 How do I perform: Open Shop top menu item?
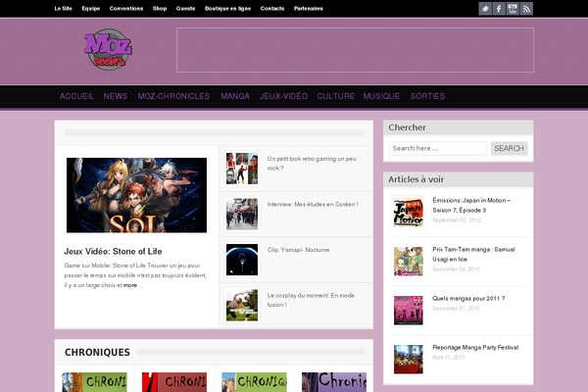point(160,8)
